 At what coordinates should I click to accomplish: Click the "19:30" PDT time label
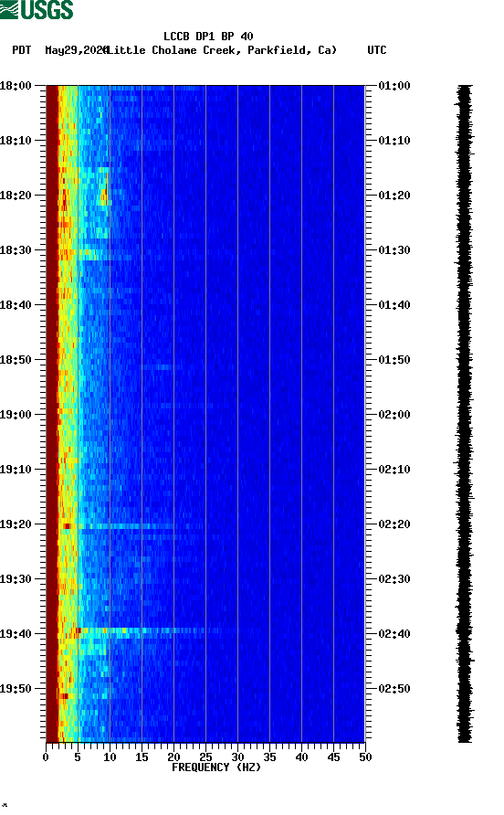tap(16, 579)
